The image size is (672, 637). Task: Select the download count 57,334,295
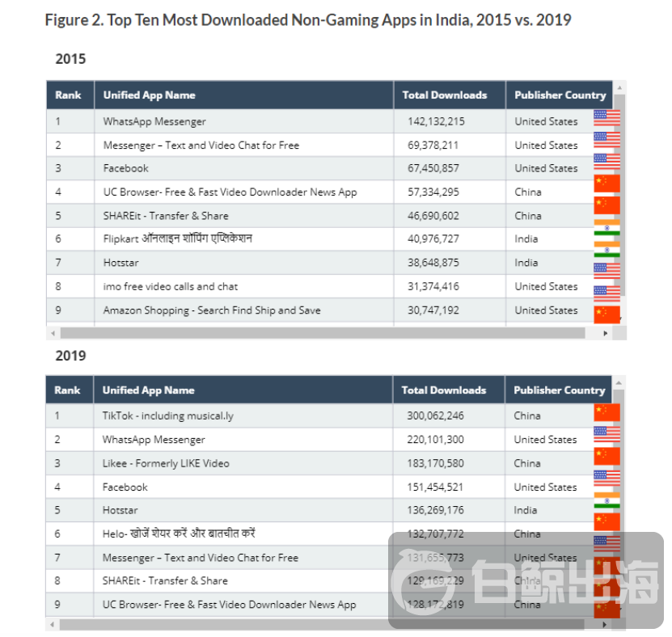(433, 192)
